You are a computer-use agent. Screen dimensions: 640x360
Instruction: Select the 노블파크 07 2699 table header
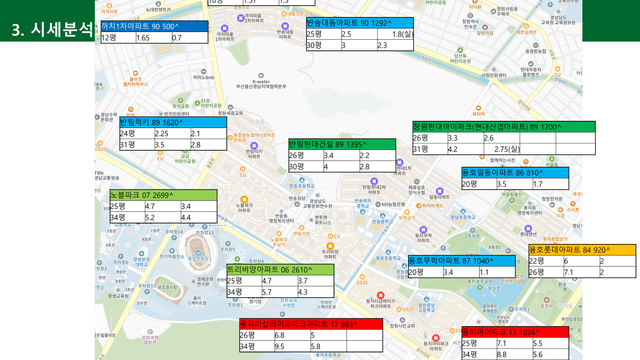[x=163, y=195]
